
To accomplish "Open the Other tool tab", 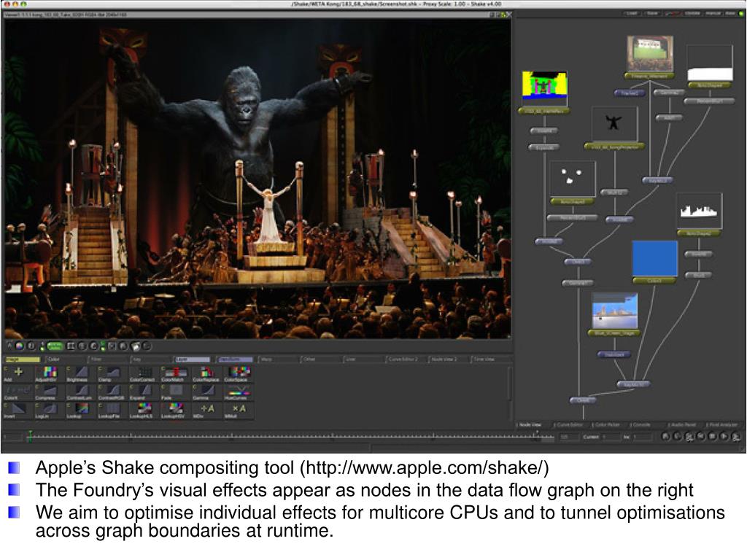I will point(320,359).
